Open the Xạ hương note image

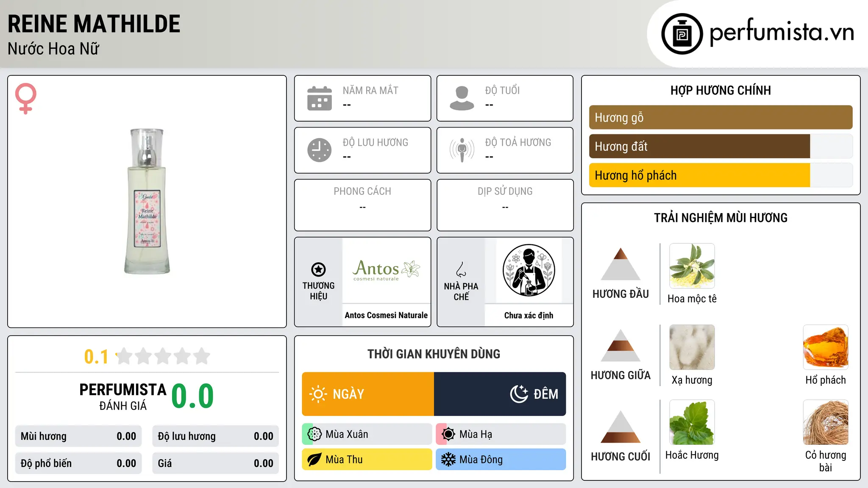(692, 347)
